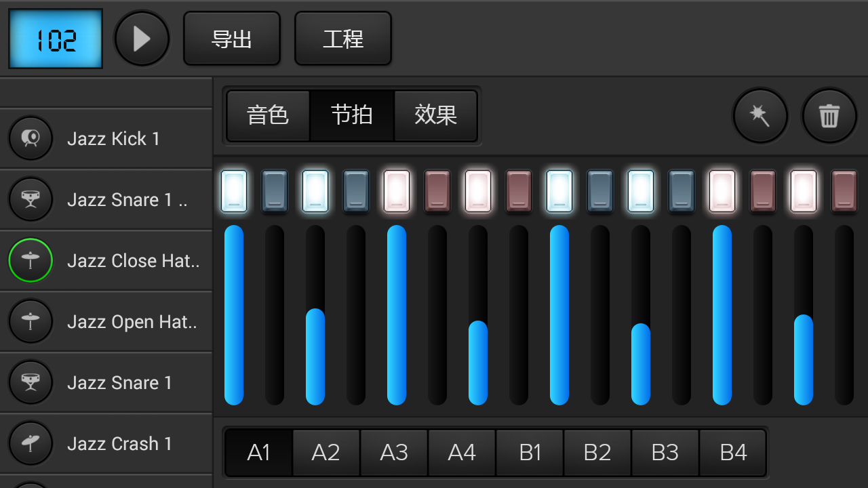
Task: Switch to the 音色 tab
Action: (x=268, y=115)
